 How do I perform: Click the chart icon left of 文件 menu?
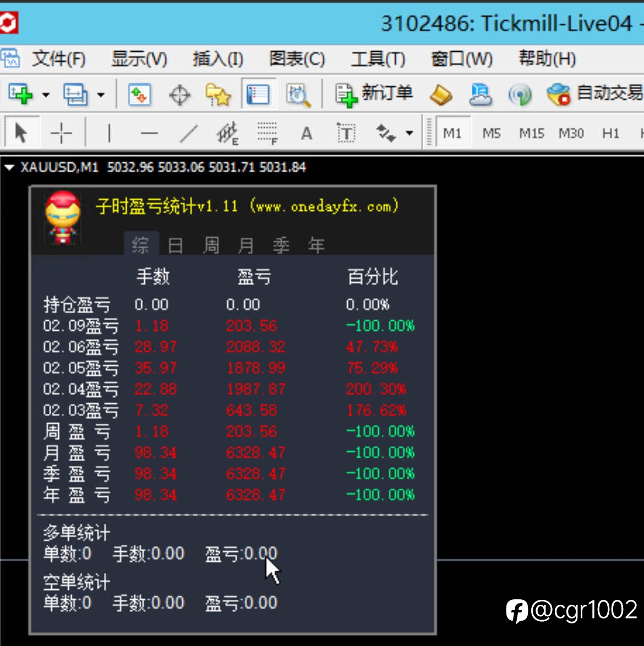pos(10,58)
